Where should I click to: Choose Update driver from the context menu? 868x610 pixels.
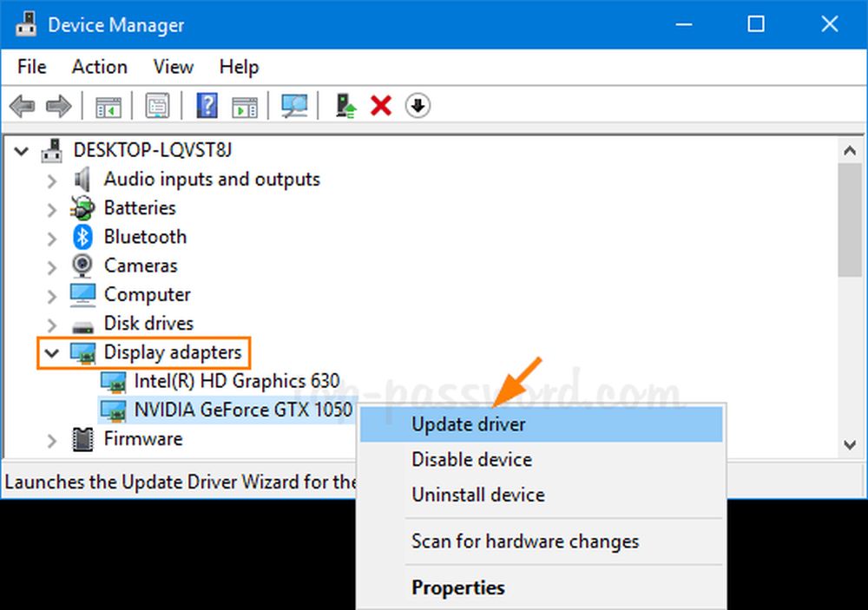click(542, 424)
